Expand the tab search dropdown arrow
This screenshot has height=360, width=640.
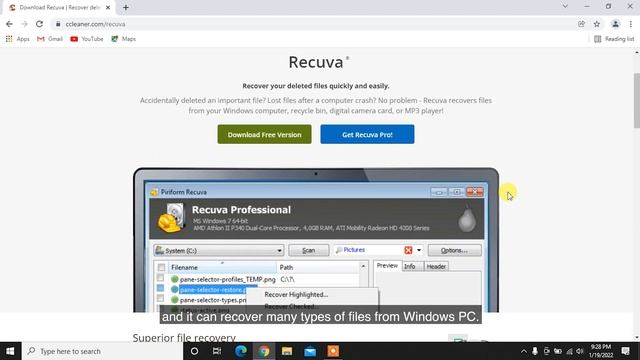tap(565, 6)
